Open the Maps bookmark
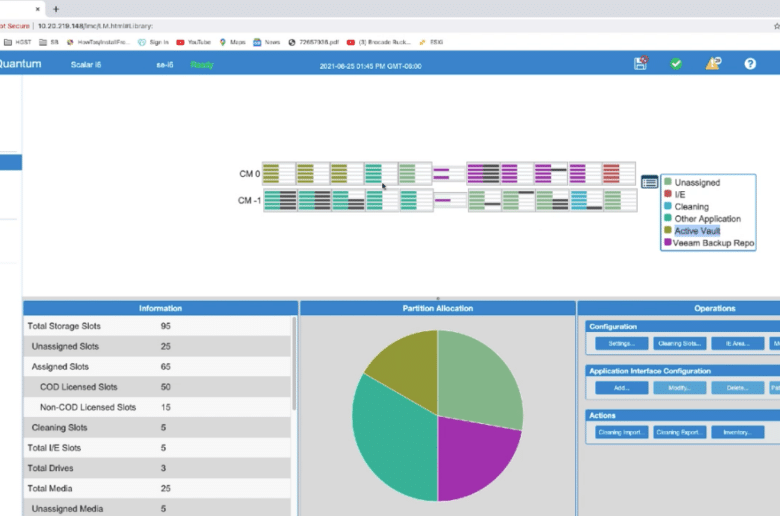This screenshot has width=780, height=516. [x=232, y=42]
